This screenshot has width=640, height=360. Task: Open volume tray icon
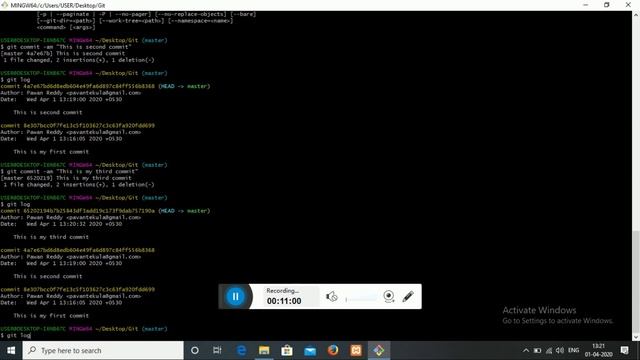click(560, 350)
